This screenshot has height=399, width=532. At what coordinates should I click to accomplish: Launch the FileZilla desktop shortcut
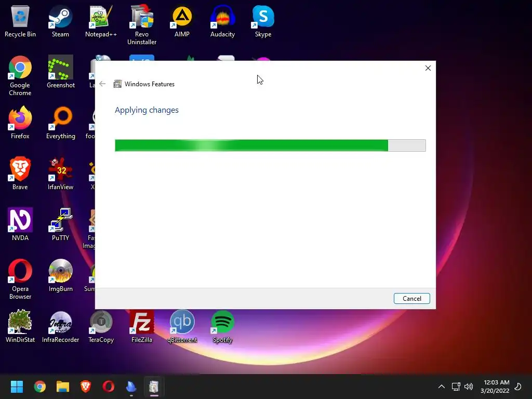[141, 326]
